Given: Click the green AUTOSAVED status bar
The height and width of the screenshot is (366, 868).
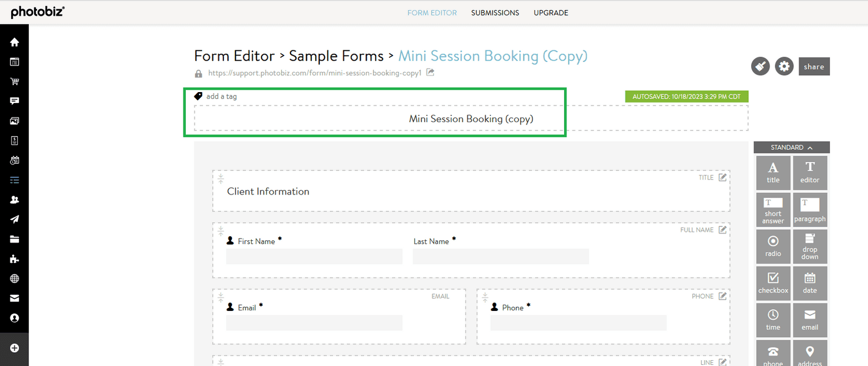Looking at the screenshot, I should click(686, 96).
